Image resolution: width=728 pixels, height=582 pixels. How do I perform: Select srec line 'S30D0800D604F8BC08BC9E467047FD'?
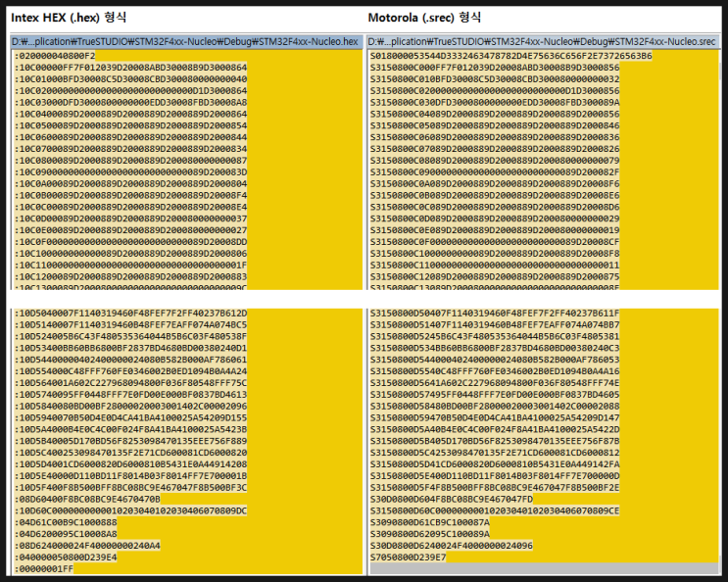tap(452, 499)
